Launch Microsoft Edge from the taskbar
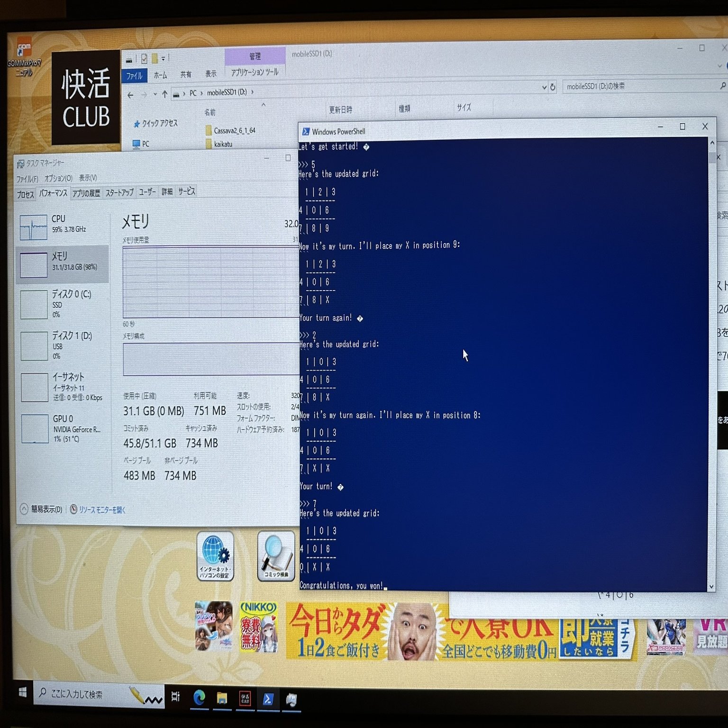Image resolution: width=728 pixels, height=728 pixels. 199,697
